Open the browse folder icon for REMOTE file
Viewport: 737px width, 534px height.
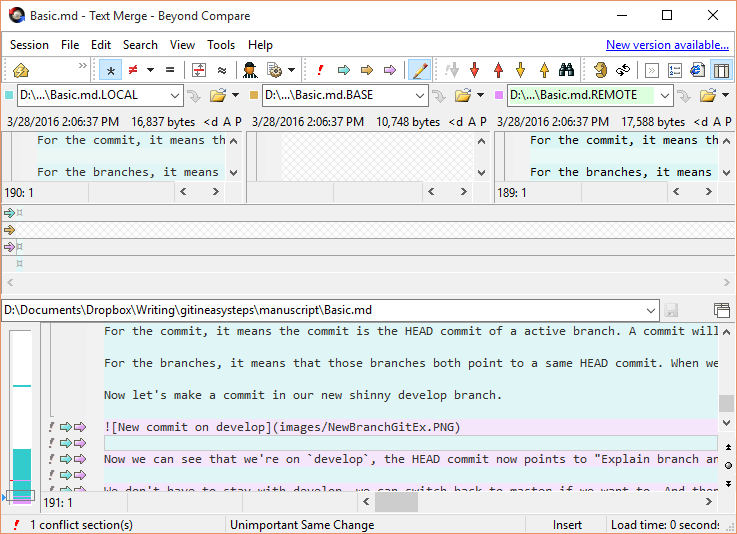[707, 95]
